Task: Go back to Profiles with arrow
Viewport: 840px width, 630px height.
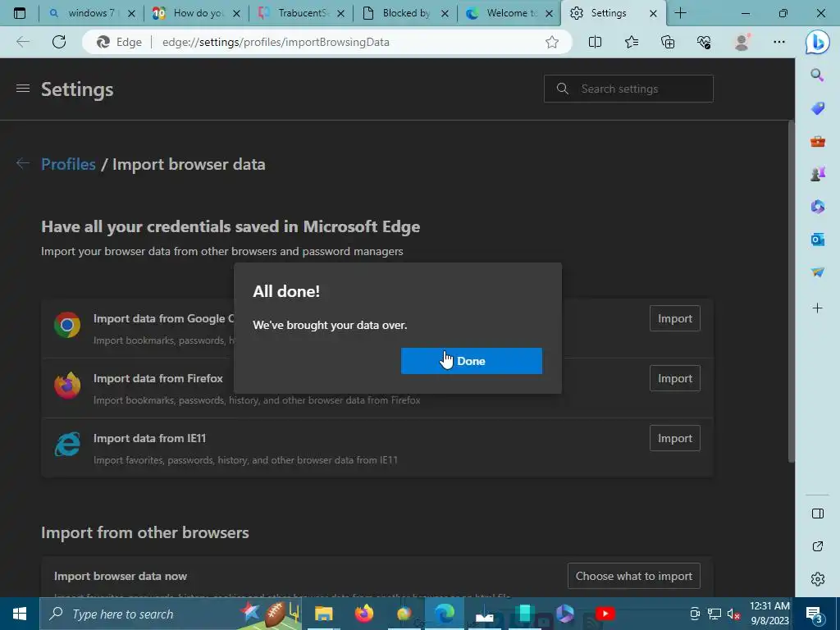Action: coord(22,163)
